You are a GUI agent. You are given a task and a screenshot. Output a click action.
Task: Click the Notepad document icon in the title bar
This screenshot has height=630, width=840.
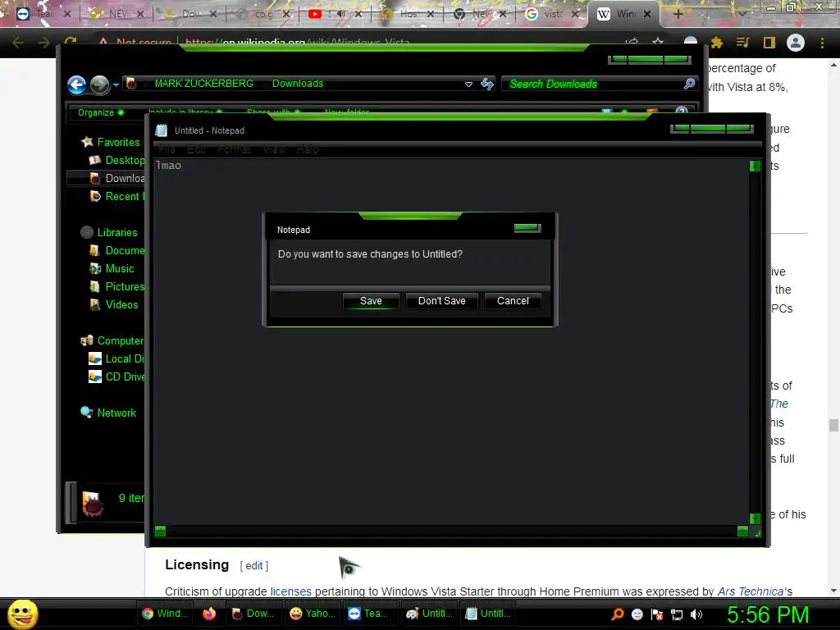pos(162,130)
